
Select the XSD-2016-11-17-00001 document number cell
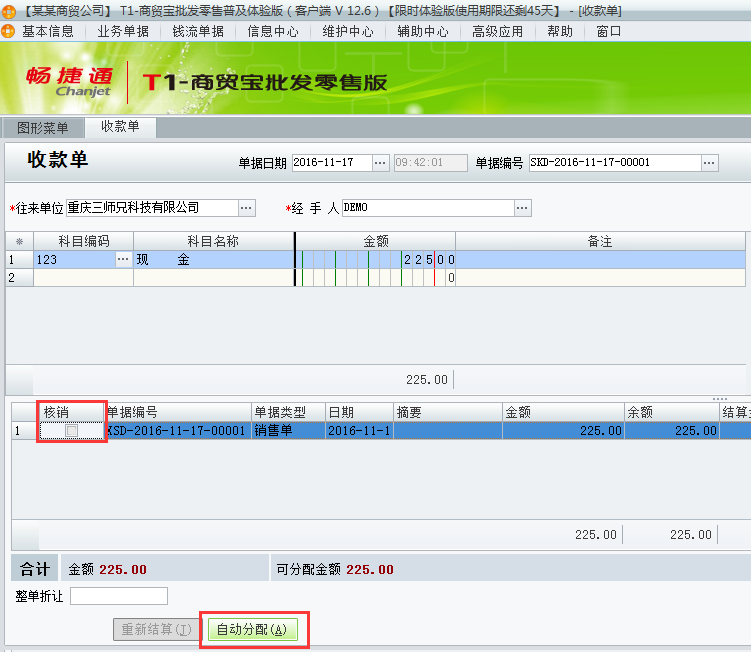click(178, 431)
